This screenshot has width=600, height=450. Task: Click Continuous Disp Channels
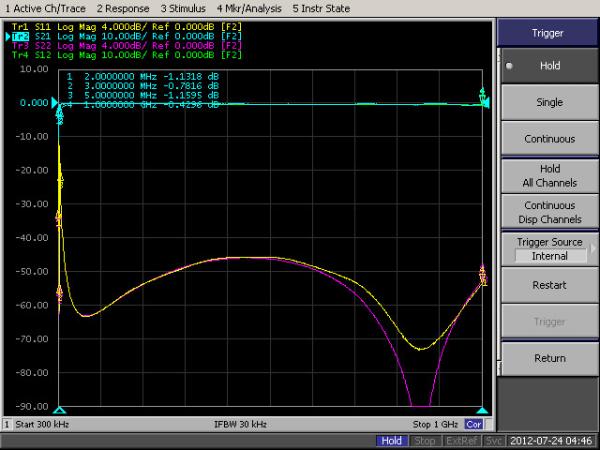[x=549, y=212]
